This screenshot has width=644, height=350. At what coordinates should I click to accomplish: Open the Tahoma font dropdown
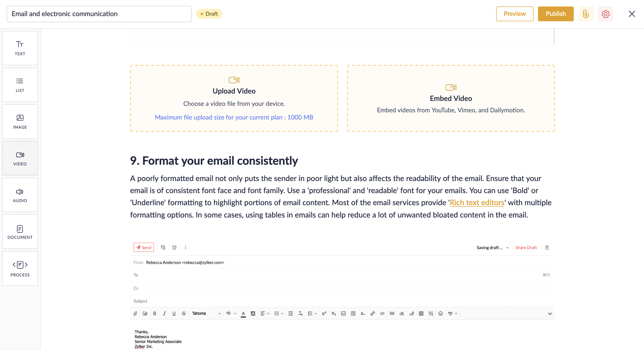click(x=206, y=313)
